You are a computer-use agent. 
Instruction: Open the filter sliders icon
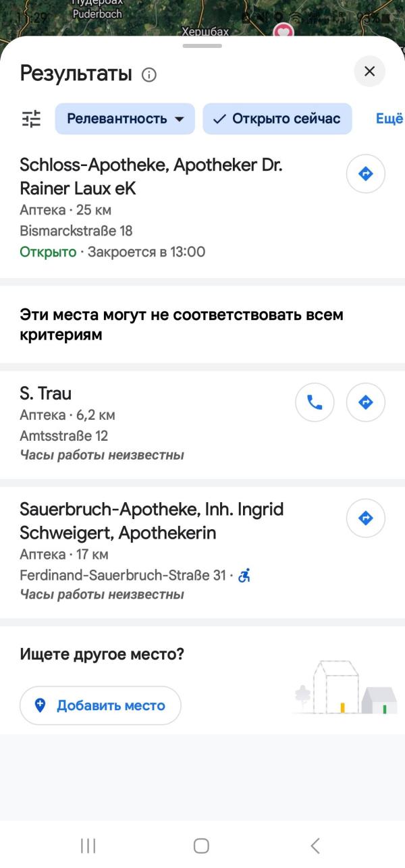pos(31,119)
